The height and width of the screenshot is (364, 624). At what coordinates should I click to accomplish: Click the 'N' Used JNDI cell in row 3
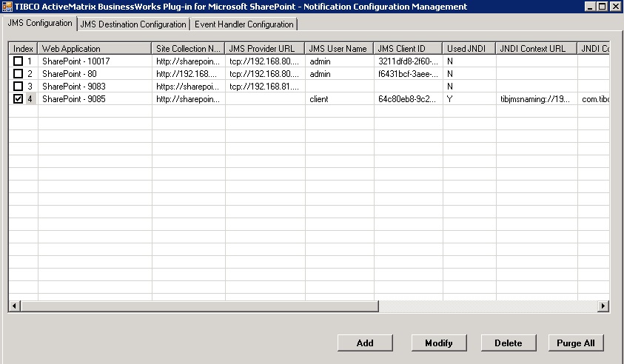pyautogui.click(x=469, y=87)
